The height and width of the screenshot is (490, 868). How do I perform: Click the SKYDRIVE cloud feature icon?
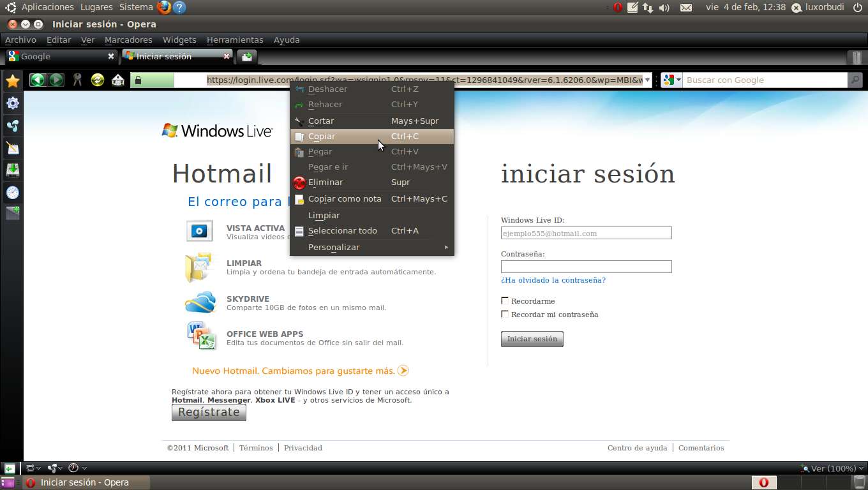(200, 302)
